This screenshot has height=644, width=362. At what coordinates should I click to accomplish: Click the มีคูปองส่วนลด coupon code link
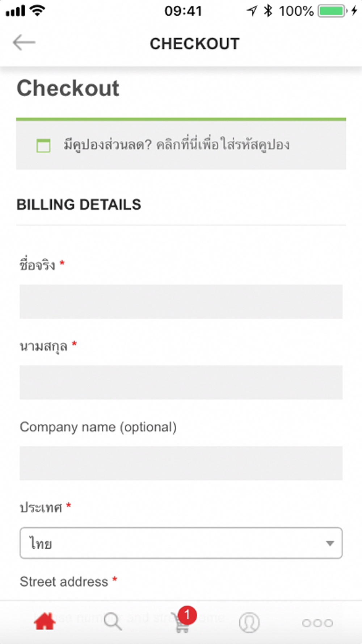[177, 145]
